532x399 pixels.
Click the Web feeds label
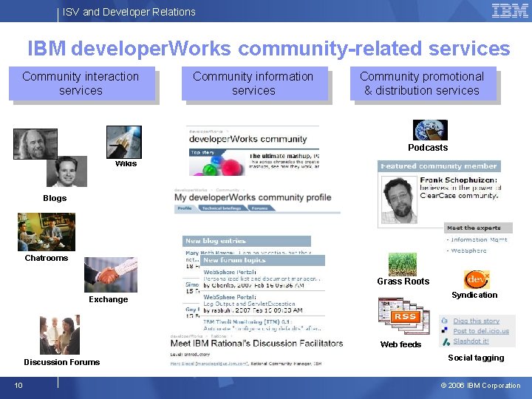(x=400, y=344)
